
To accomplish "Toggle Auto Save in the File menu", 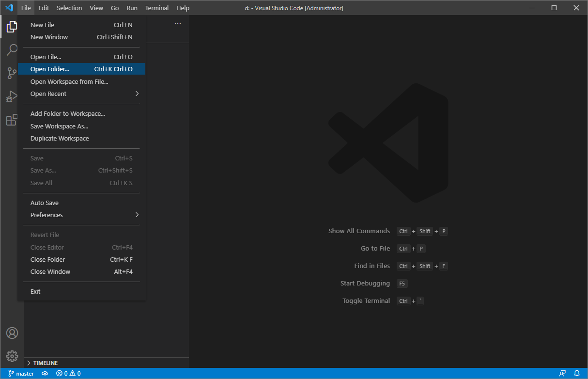I will coord(44,203).
